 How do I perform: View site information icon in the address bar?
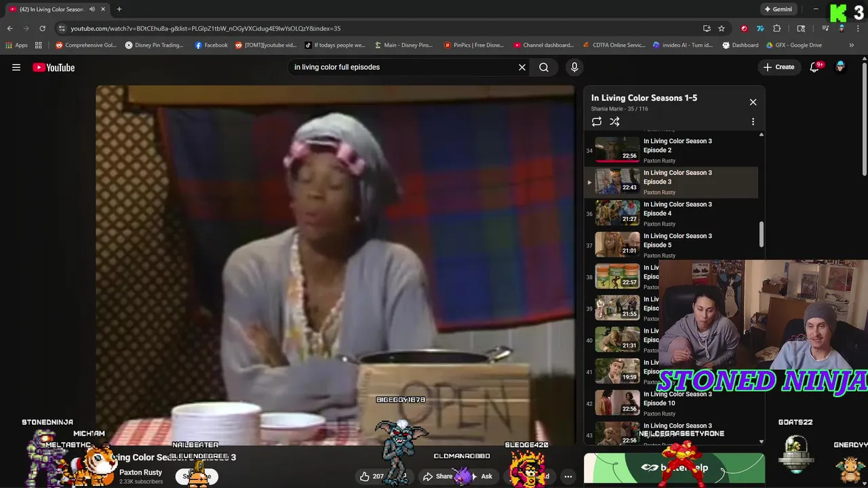tap(62, 28)
